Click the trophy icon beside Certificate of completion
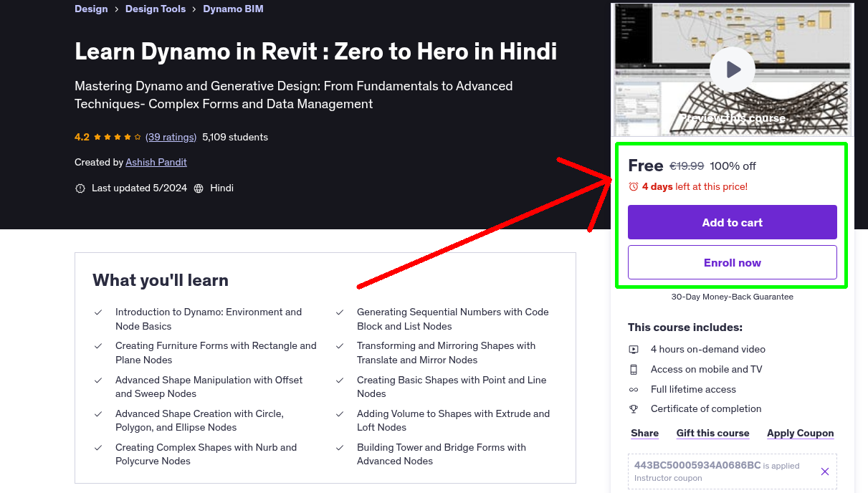The height and width of the screenshot is (493, 868). pyautogui.click(x=634, y=409)
